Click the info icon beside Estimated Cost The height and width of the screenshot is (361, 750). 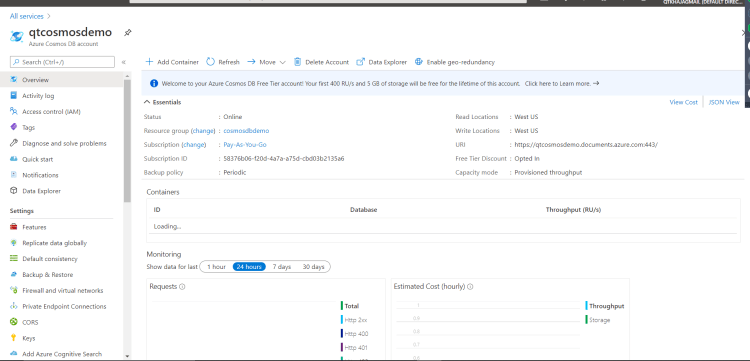(x=470, y=287)
